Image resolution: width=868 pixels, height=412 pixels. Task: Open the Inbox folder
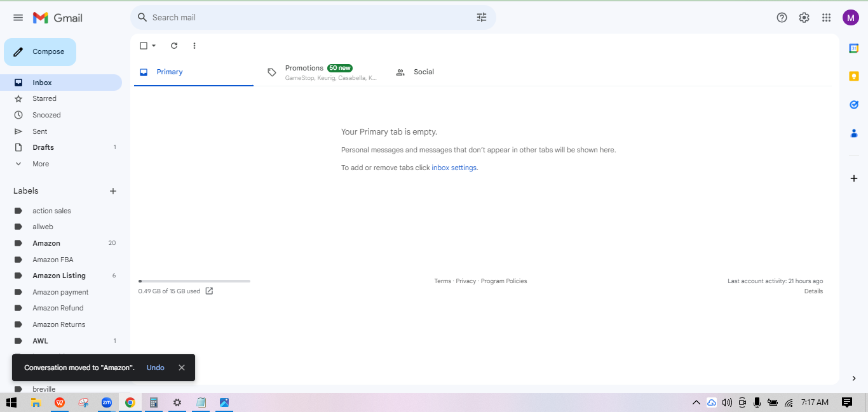61,83
